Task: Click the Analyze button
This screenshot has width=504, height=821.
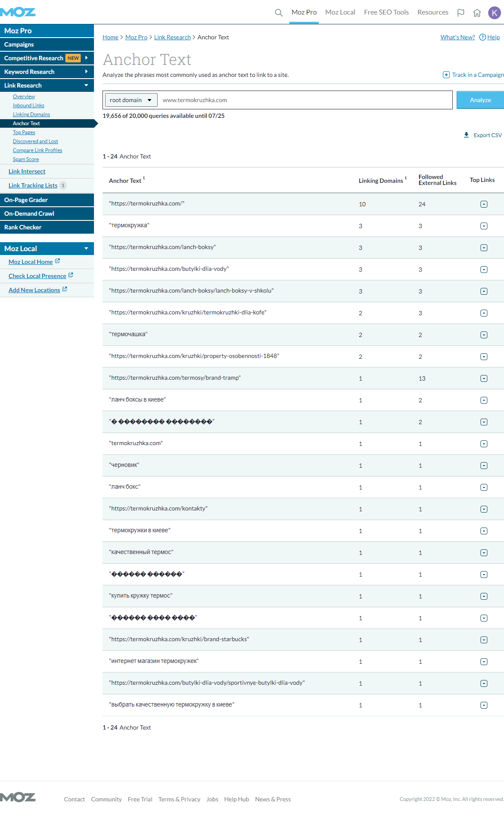Action: pyautogui.click(x=480, y=100)
